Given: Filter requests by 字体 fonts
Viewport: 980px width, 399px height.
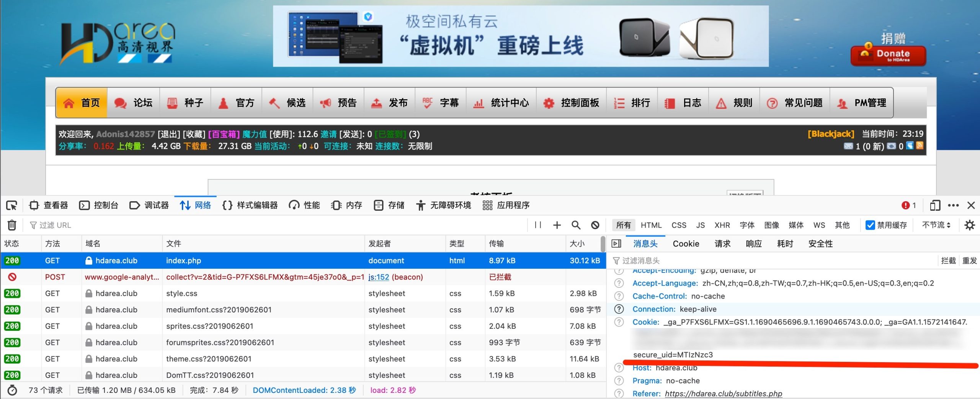Looking at the screenshot, I should 747,225.
